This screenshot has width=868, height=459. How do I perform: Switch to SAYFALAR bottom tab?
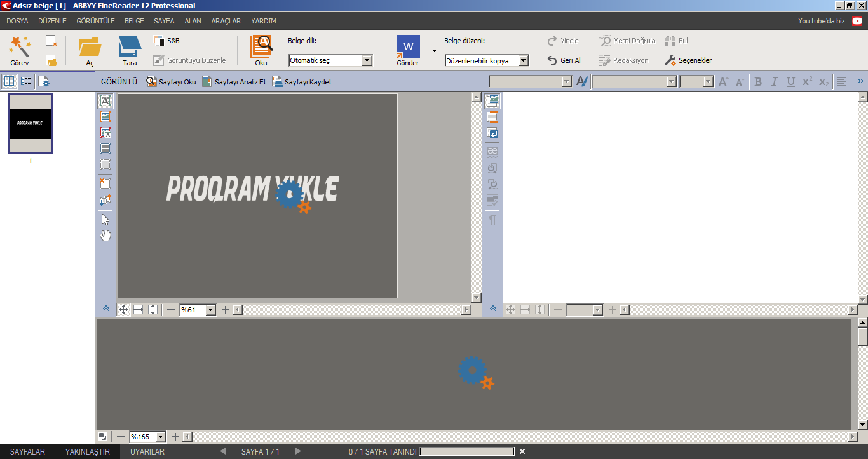click(x=27, y=452)
